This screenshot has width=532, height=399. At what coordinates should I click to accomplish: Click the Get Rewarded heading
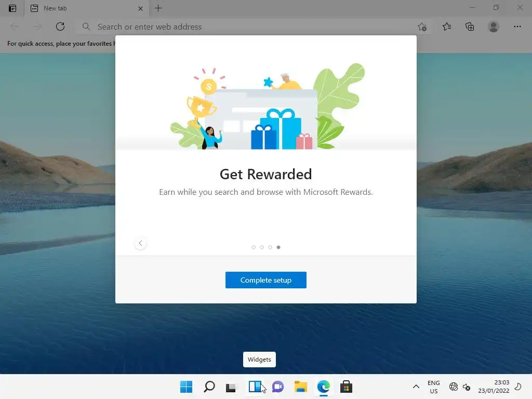(x=265, y=174)
